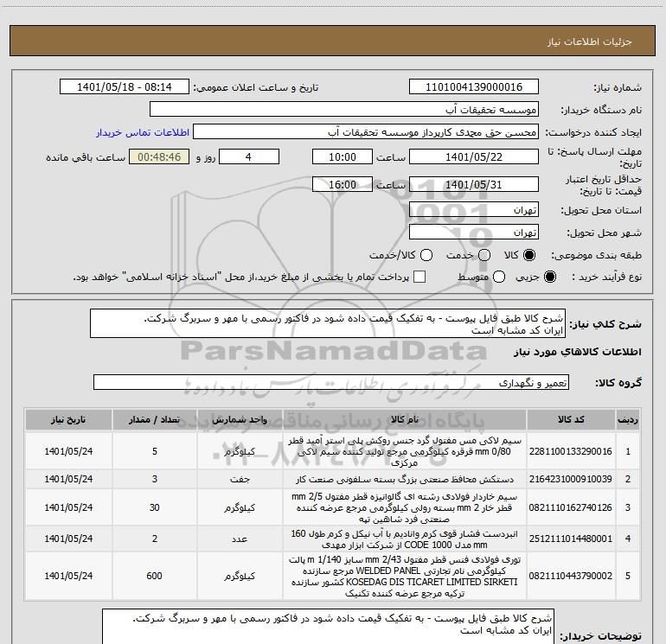666x644 pixels.
Task: Click the item name توری فولادی فنس
Action: pos(405,576)
